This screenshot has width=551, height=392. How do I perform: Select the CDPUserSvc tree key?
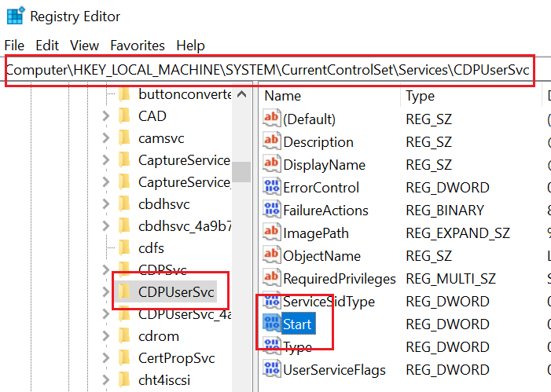coord(176,292)
